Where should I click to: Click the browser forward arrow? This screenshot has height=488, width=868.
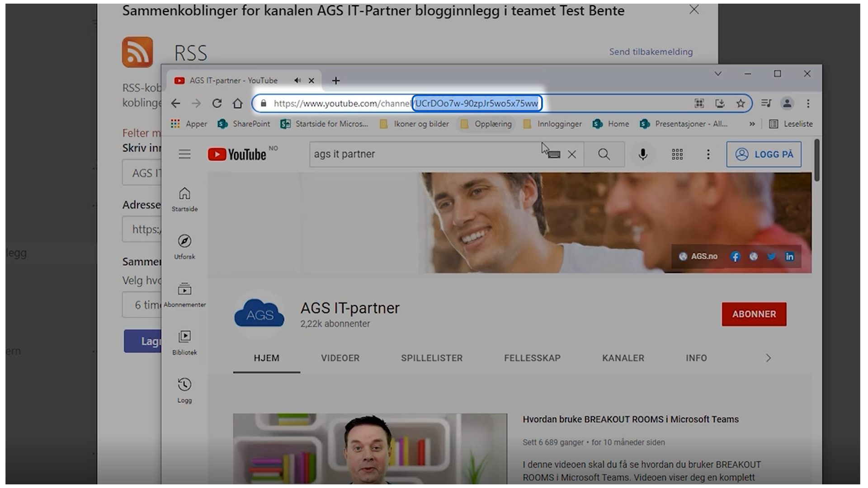point(196,103)
